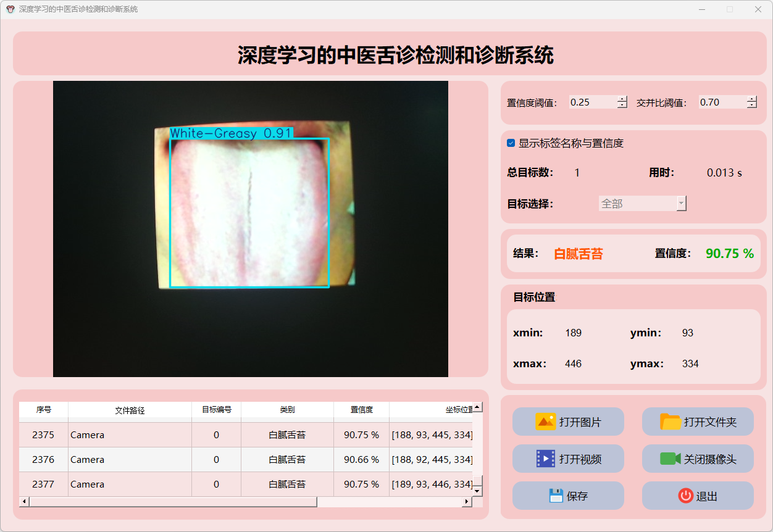The width and height of the screenshot is (773, 532).
Task: Click the 交并比阈值 input field showing 0.70
Action: [x=721, y=102]
